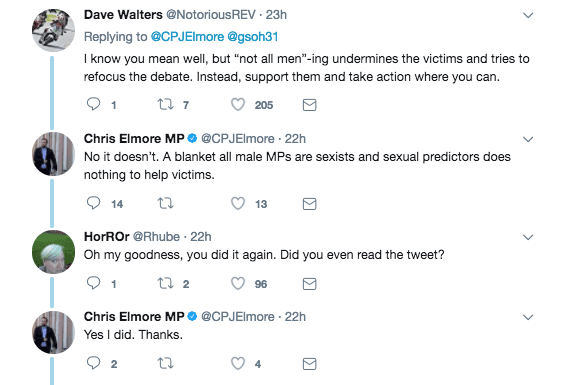Visit Dave Walters' profile name
566x385 pixels.
point(123,15)
